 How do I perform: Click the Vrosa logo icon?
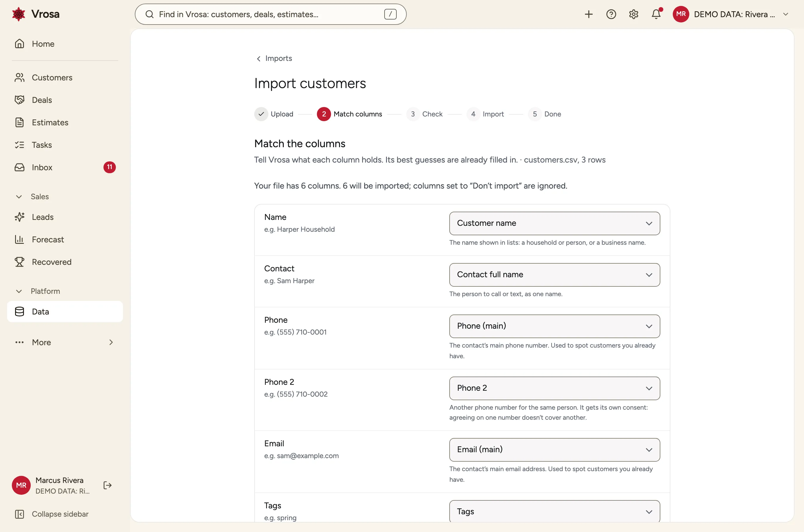pyautogui.click(x=19, y=14)
